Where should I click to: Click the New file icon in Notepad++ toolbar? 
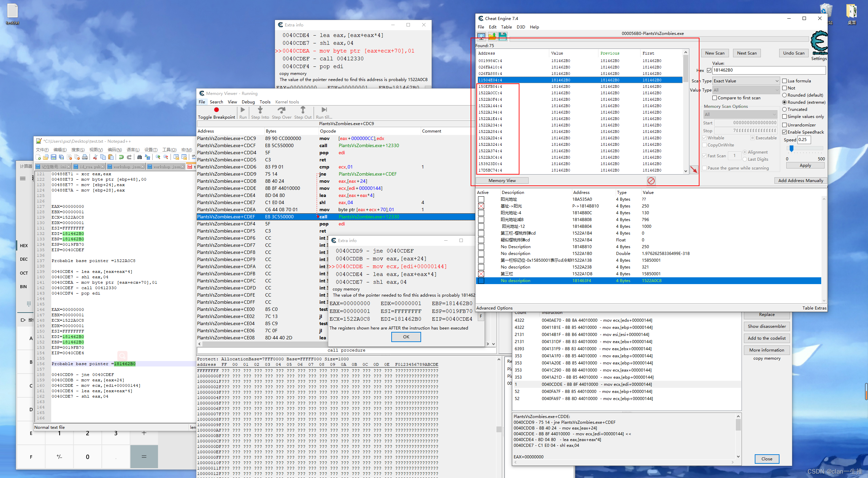click(x=38, y=157)
